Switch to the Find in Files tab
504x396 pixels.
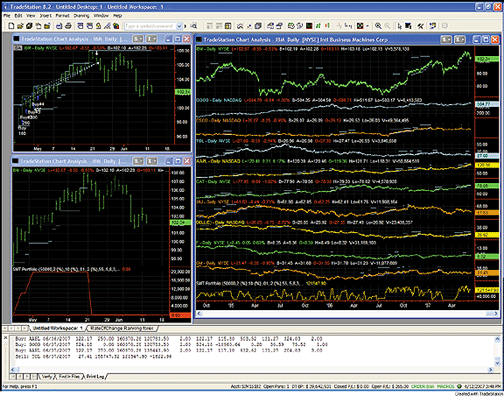pos(69,377)
